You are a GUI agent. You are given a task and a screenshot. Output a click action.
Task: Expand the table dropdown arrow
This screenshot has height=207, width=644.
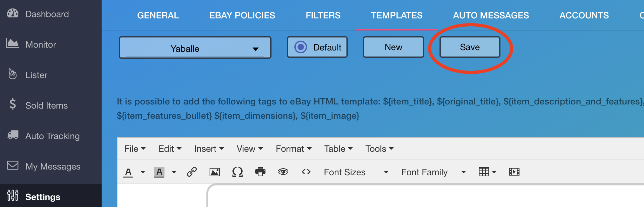click(x=494, y=172)
